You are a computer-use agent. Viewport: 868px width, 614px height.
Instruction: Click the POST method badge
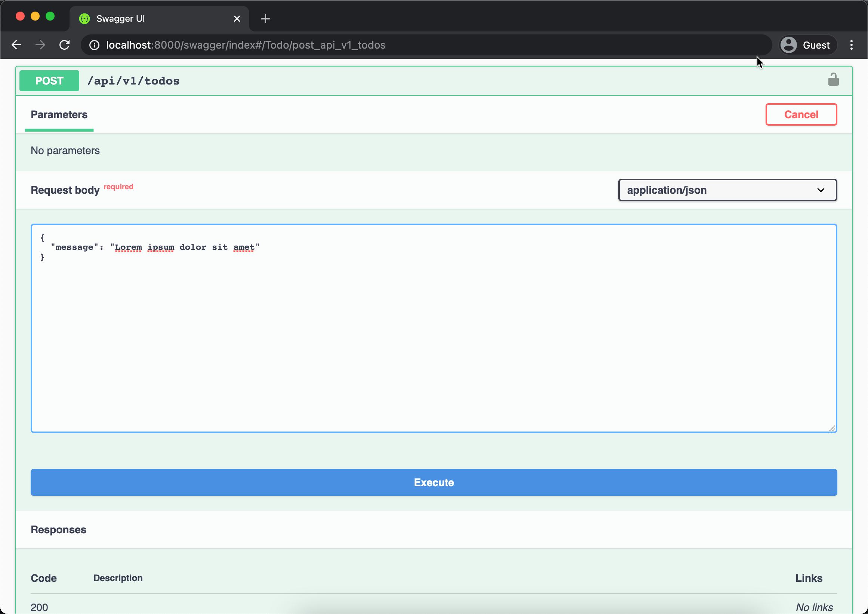coord(49,80)
